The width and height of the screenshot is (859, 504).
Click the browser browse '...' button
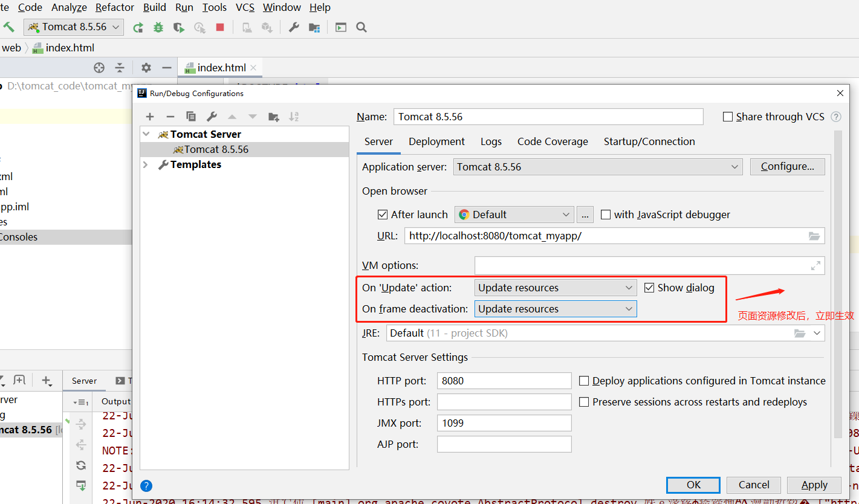click(x=585, y=215)
